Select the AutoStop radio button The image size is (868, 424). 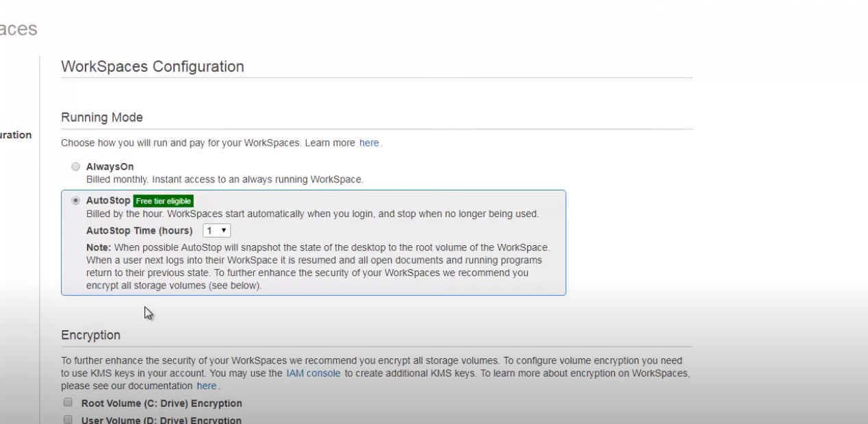(76, 201)
